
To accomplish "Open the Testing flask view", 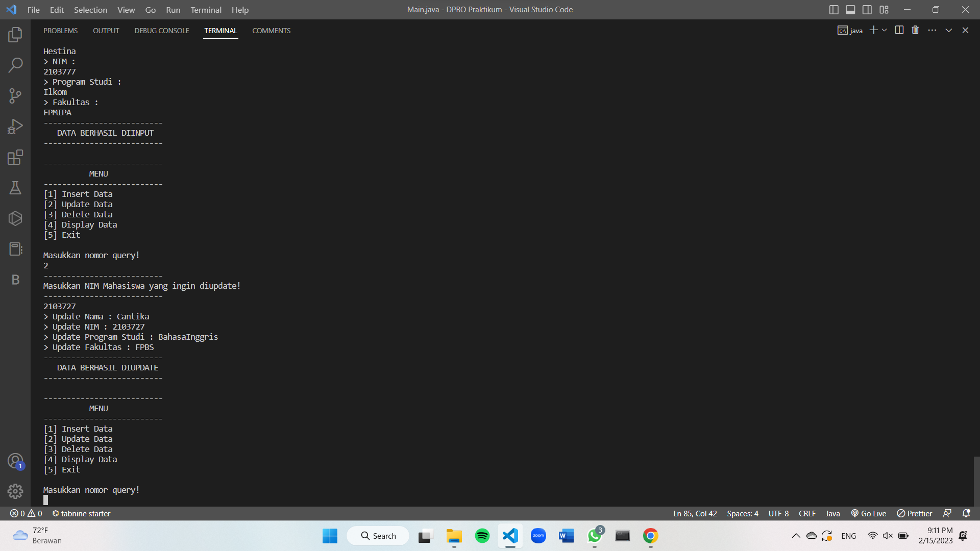I will (x=15, y=188).
